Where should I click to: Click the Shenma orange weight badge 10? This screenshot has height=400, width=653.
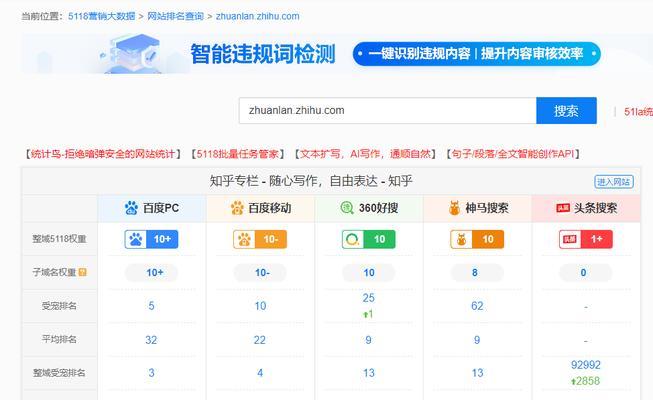pyautogui.click(x=477, y=239)
